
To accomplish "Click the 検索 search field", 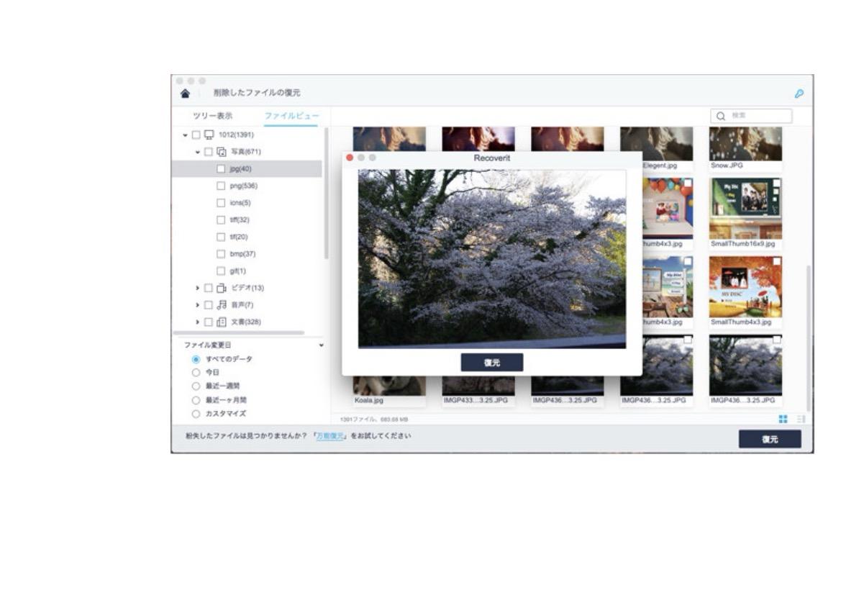I will coord(751,116).
